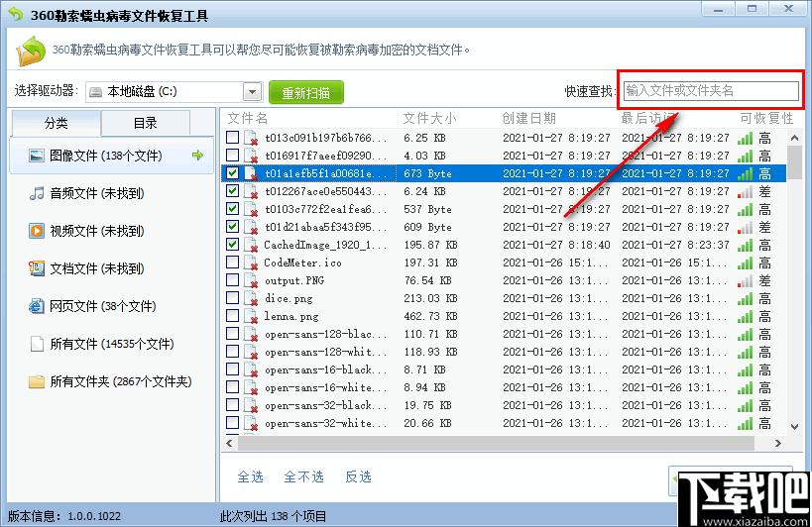Image resolution: width=812 pixels, height=527 pixels.
Task: Uncheck the t0103c772f2ea1fea6 file checkbox
Action: pos(233,208)
